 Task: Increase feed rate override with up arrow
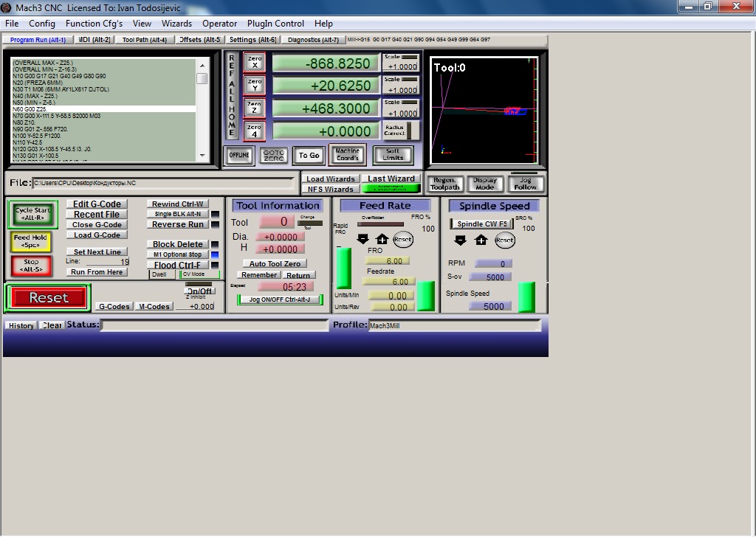(x=382, y=238)
